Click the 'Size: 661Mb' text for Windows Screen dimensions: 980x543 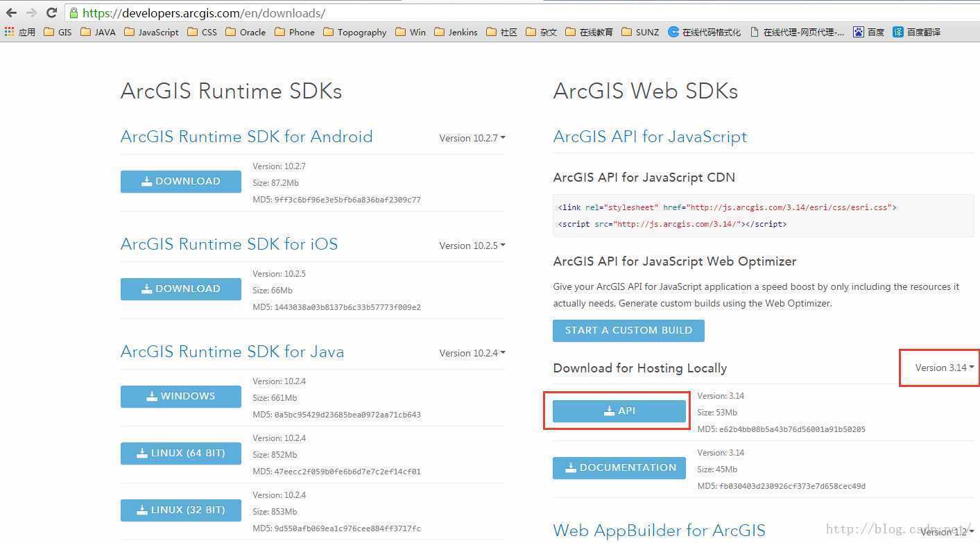click(275, 398)
